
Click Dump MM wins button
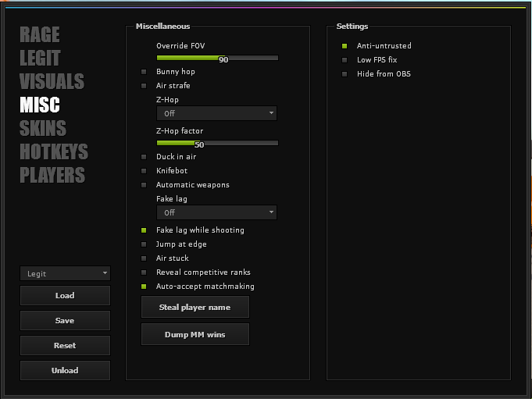[195, 334]
